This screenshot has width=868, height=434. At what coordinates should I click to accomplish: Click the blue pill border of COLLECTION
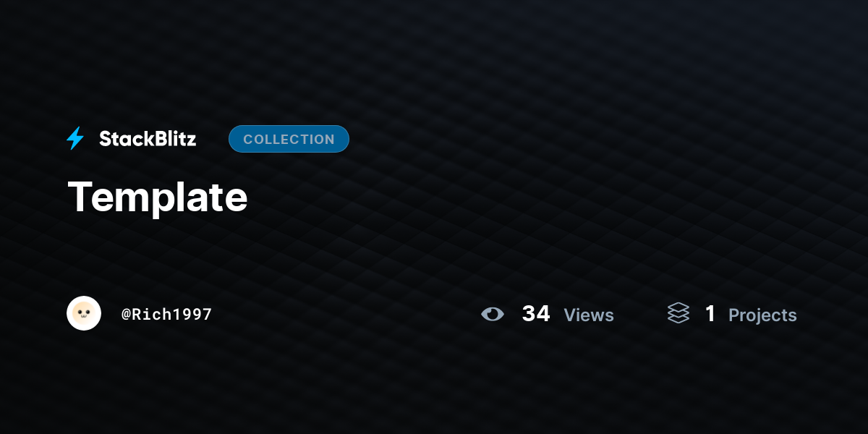289,126
